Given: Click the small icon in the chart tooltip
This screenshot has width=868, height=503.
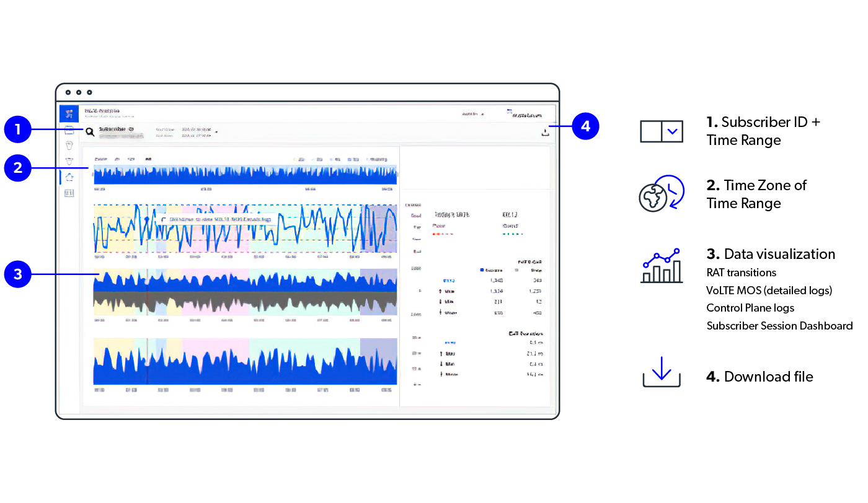Looking at the screenshot, I should click(x=163, y=219).
